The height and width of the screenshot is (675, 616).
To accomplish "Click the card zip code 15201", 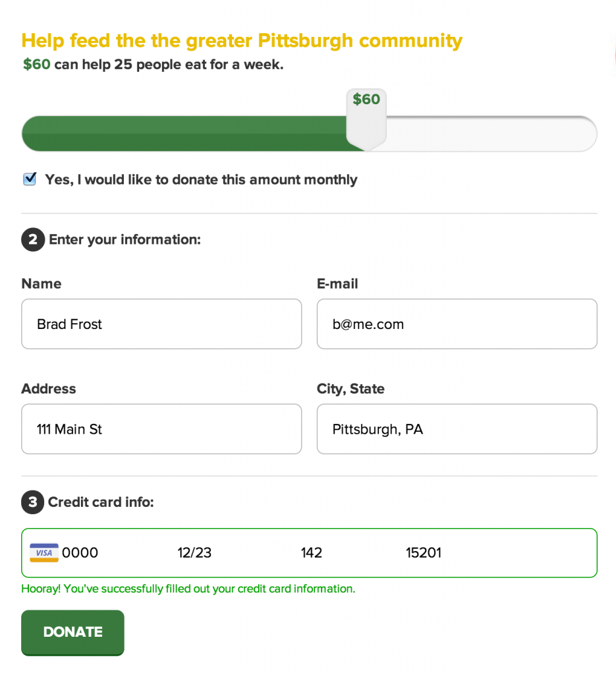I will [x=424, y=552].
